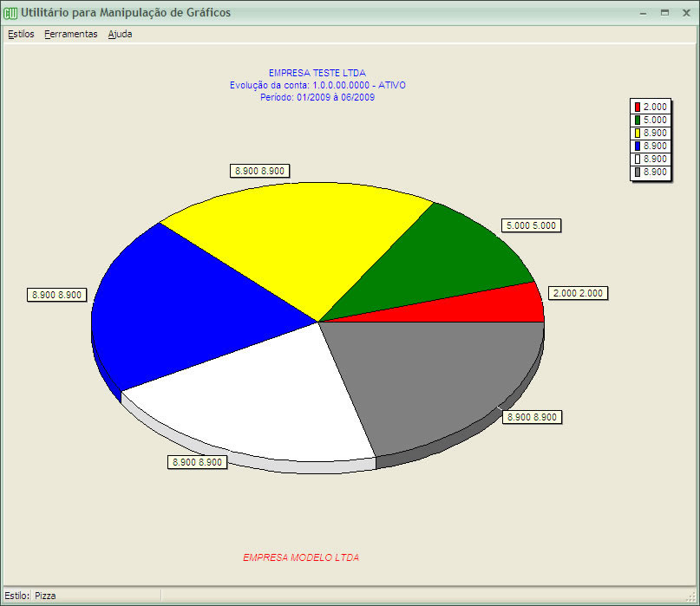Open the Estilos menu
Image resolution: width=700 pixels, height=606 pixels.
(x=21, y=34)
